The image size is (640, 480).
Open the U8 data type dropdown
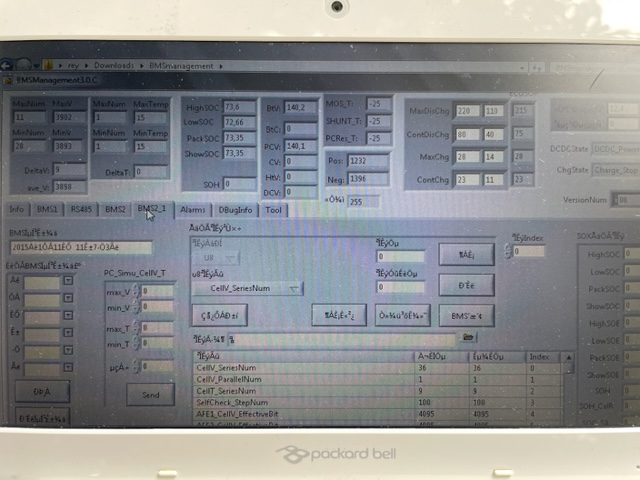pos(218,257)
